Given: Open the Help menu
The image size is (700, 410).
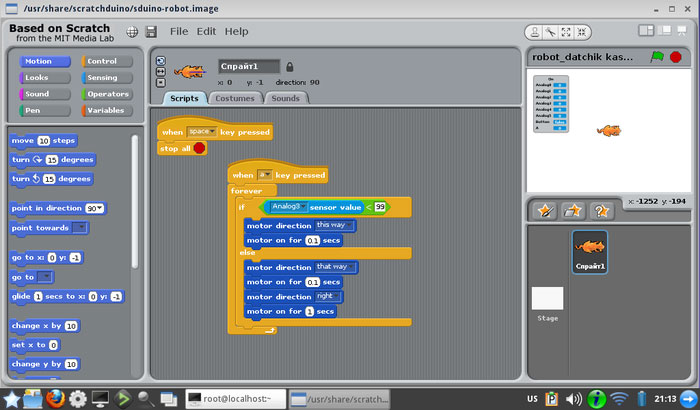Looking at the screenshot, I should 236,32.
